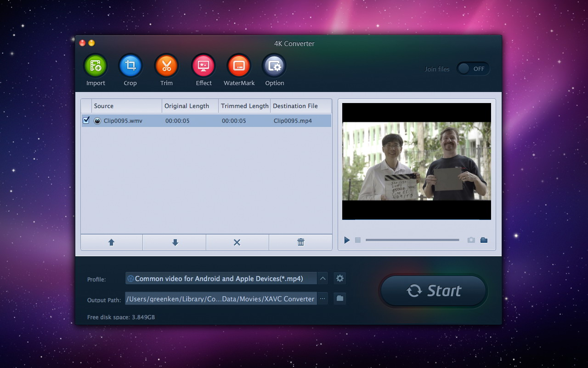Screen dimensions: 588x368
Task: Browse output path with ellipsis button
Action: 322,299
